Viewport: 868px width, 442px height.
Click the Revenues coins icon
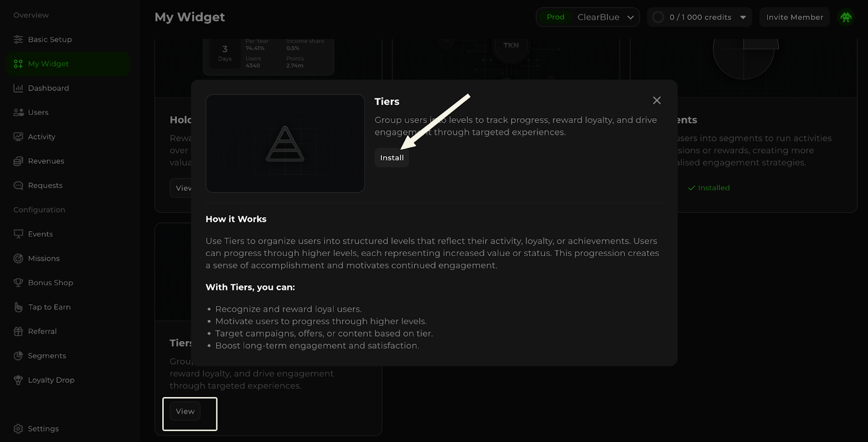tap(18, 161)
